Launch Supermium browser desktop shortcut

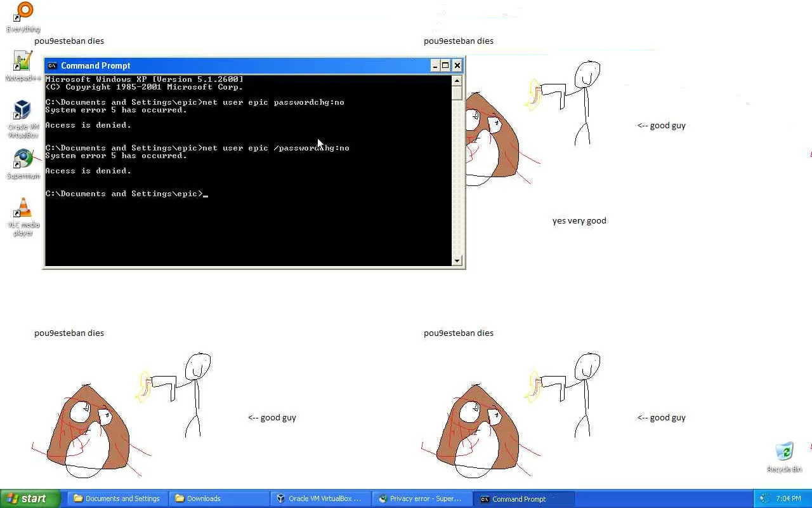click(x=23, y=164)
